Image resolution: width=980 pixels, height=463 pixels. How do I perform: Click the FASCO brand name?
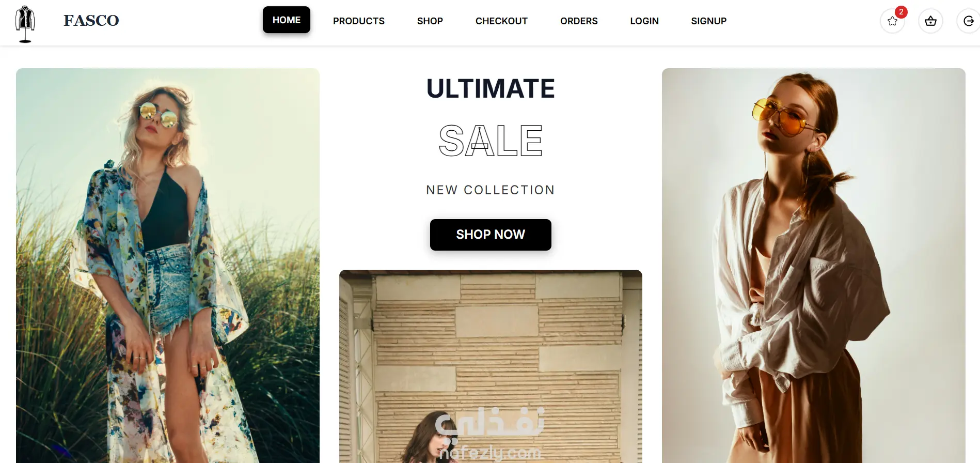(91, 21)
